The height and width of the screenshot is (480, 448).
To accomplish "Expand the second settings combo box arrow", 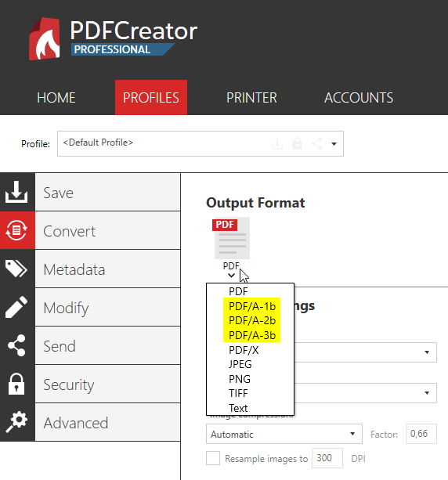I will coord(427,393).
